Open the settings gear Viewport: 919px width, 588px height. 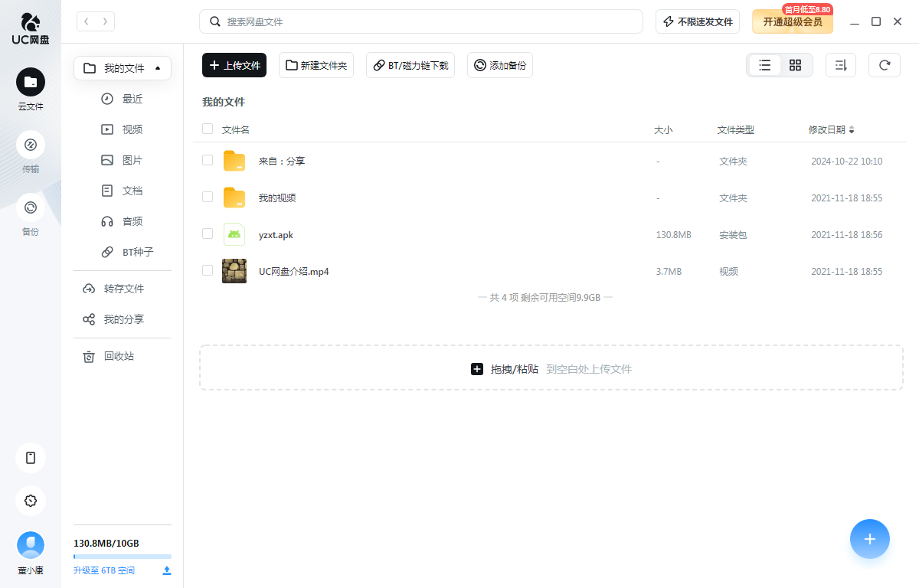point(31,501)
